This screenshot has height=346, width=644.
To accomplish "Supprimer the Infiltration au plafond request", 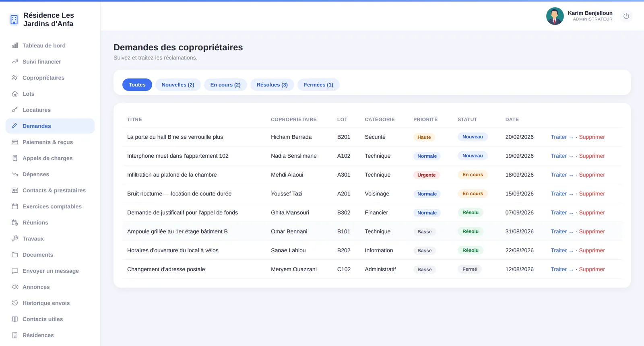I will click(592, 175).
